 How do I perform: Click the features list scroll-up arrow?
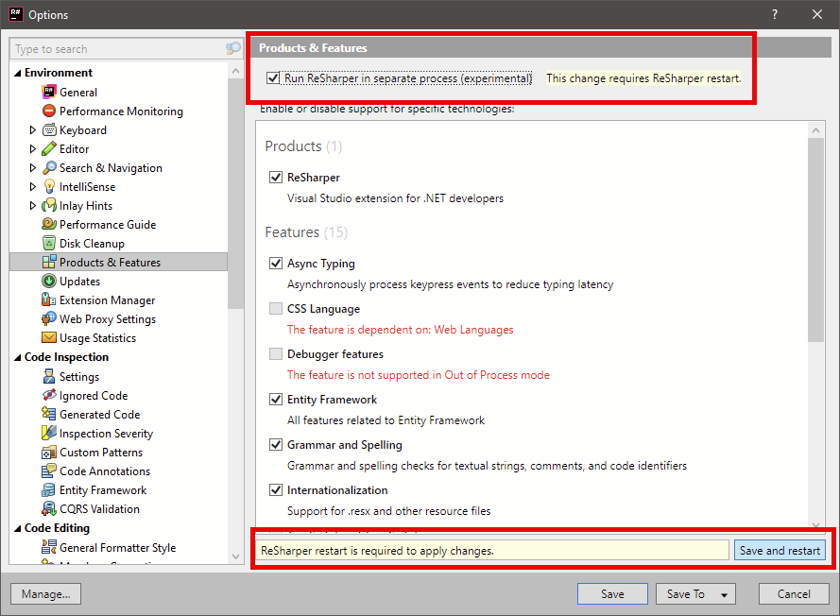point(815,130)
